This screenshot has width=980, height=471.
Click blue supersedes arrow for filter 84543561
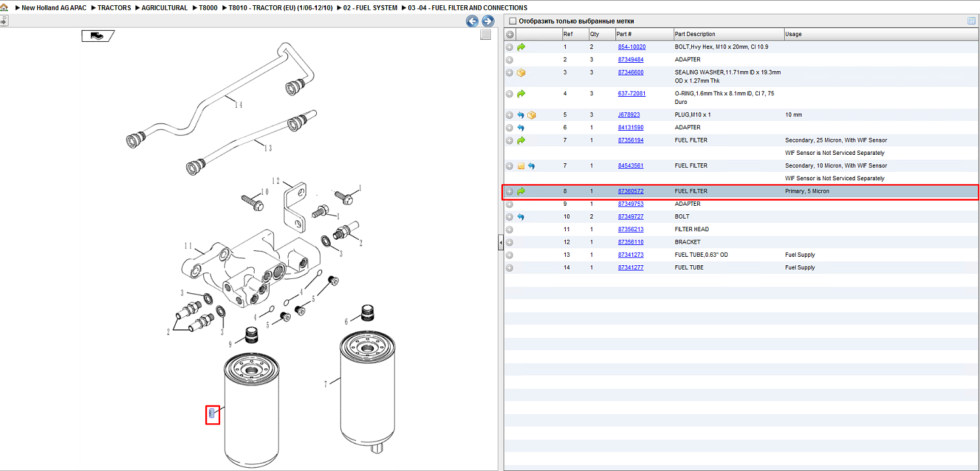(532, 166)
